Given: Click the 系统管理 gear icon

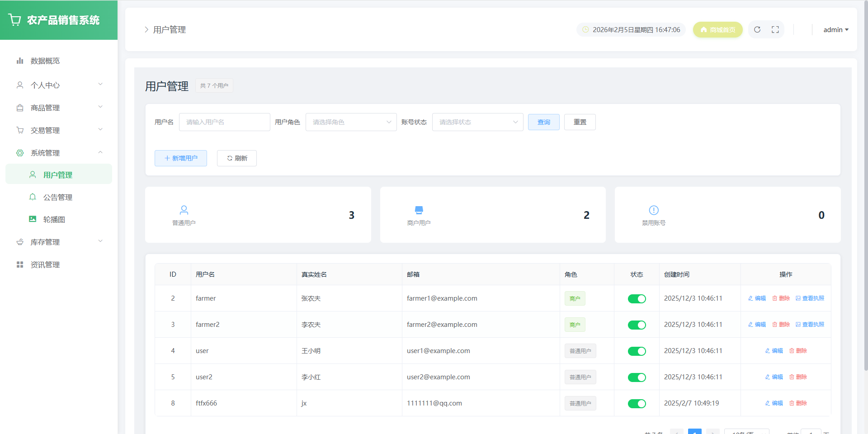Looking at the screenshot, I should tap(20, 153).
